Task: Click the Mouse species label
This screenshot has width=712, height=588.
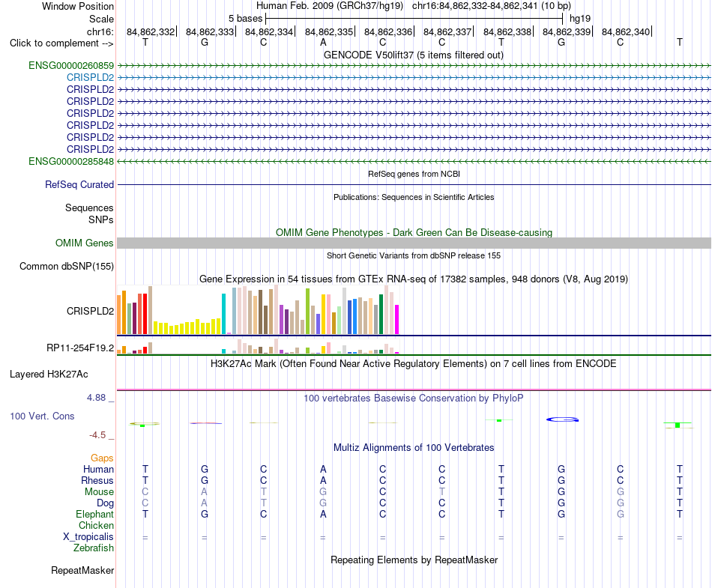Action: (100, 492)
